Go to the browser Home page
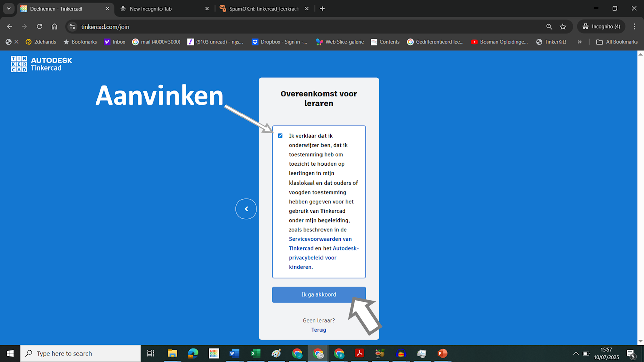This screenshot has height=362, width=644. (54, 26)
